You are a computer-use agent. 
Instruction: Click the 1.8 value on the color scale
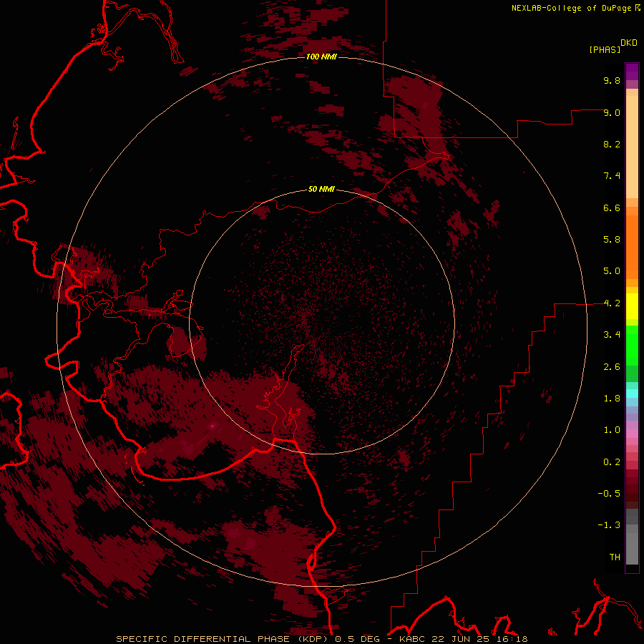pos(612,399)
